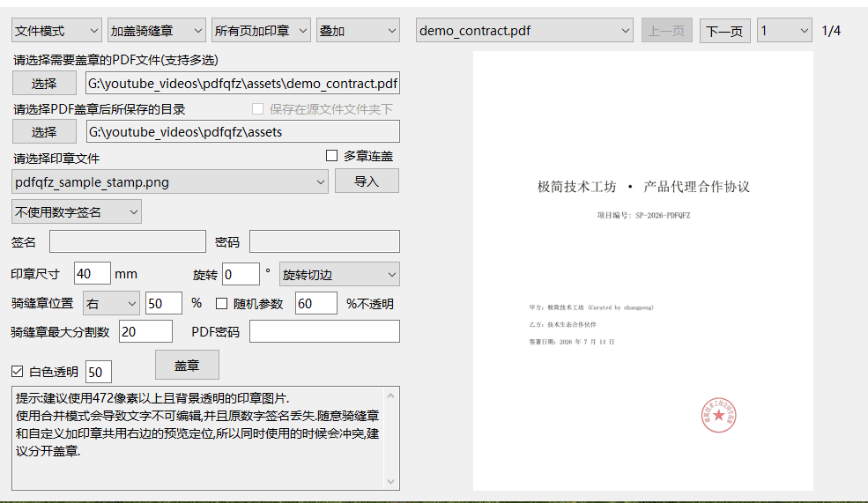The height and width of the screenshot is (503, 868).
Task: Click the 甲方 line in the preview
Action: click(591, 307)
